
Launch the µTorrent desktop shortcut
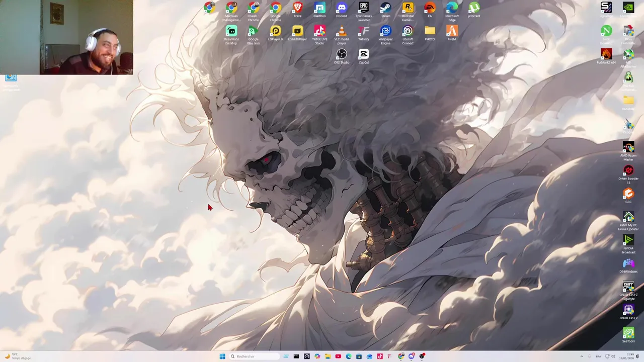click(x=474, y=10)
